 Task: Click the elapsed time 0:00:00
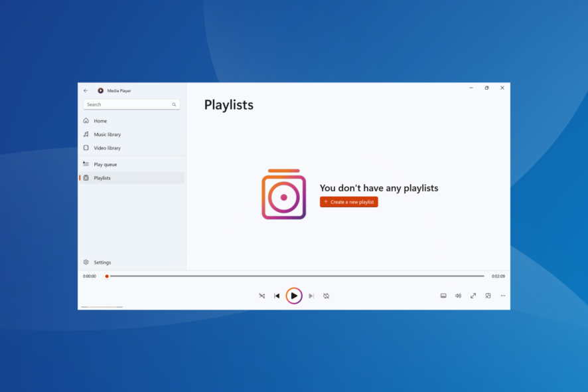click(x=90, y=276)
